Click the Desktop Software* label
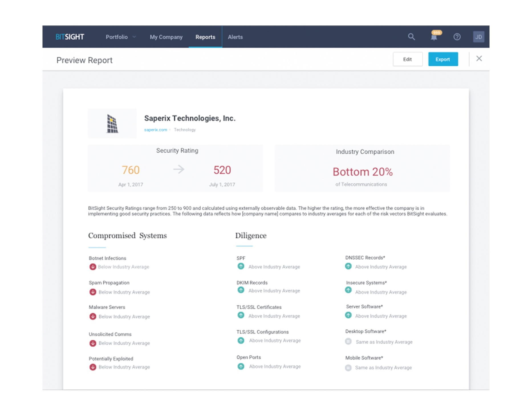The image size is (532, 413). [366, 331]
